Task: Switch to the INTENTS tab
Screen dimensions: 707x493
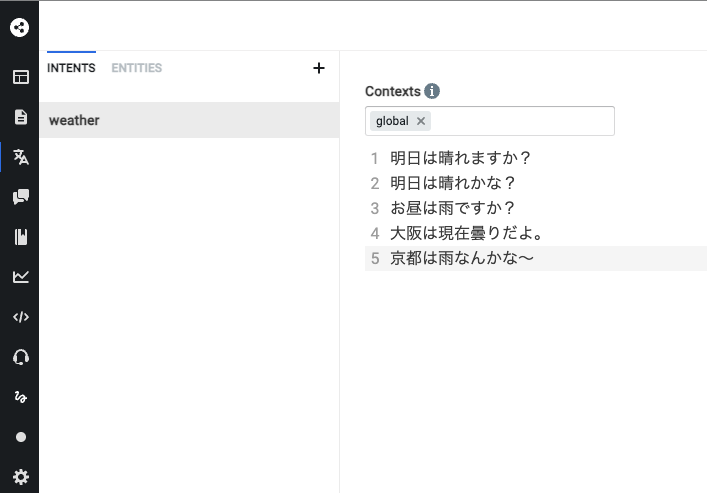Action: 71,68
